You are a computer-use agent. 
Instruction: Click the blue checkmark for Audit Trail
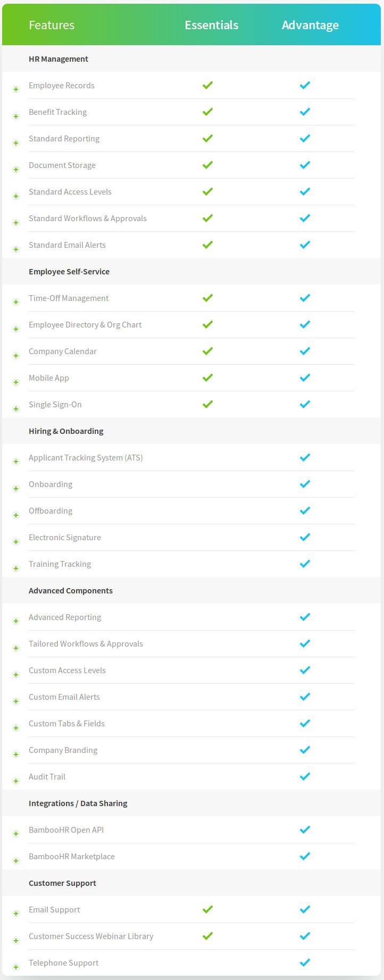tap(305, 776)
